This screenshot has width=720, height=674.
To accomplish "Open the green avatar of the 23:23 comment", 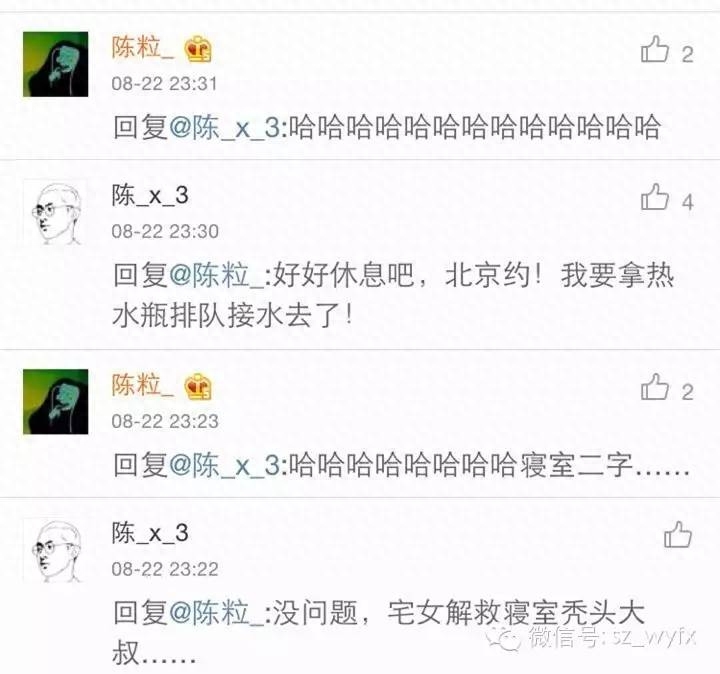I will tap(56, 402).
